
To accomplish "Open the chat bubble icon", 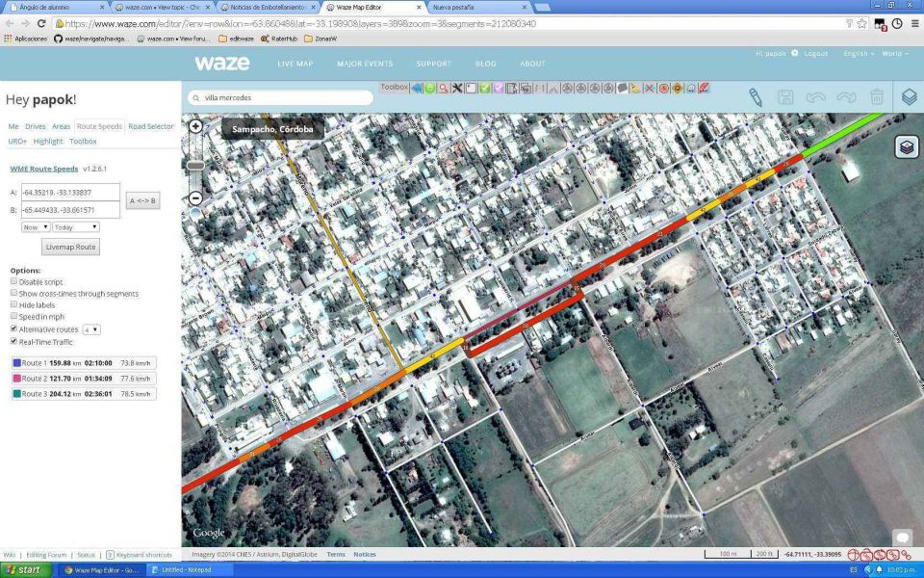I will coord(902,538).
